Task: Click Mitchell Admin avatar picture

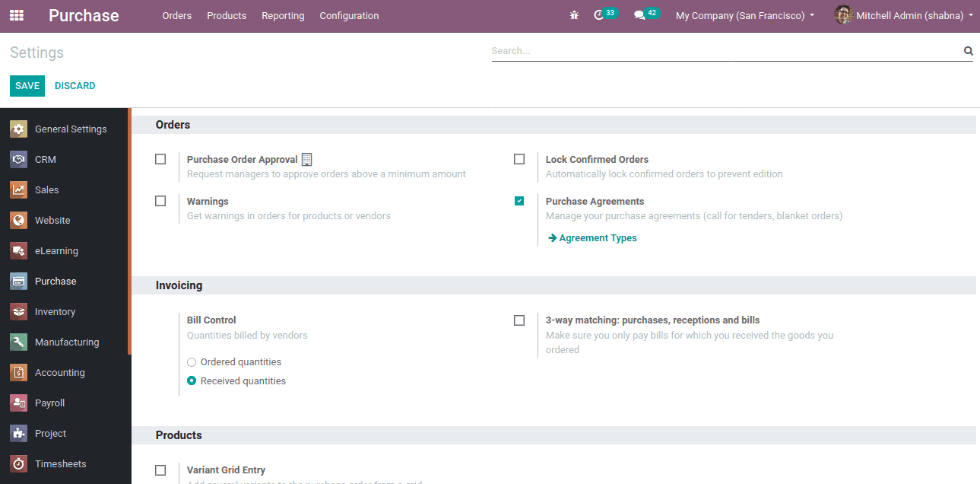Action: tap(843, 15)
